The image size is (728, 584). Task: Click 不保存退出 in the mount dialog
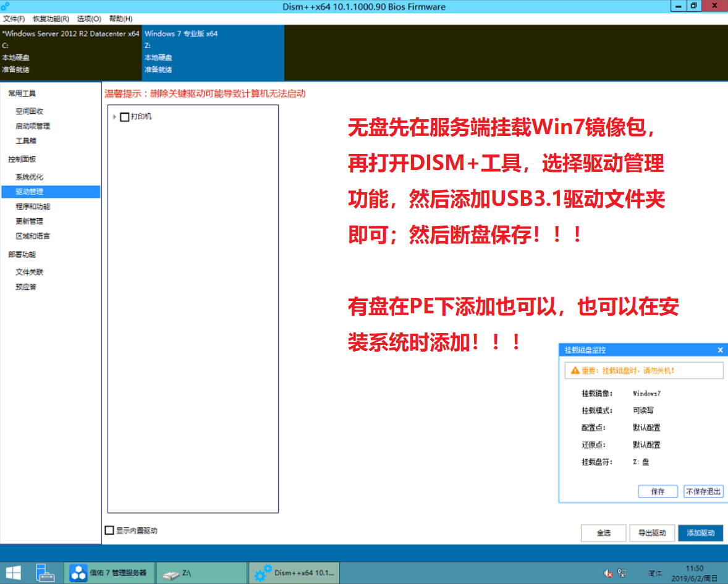pyautogui.click(x=703, y=491)
